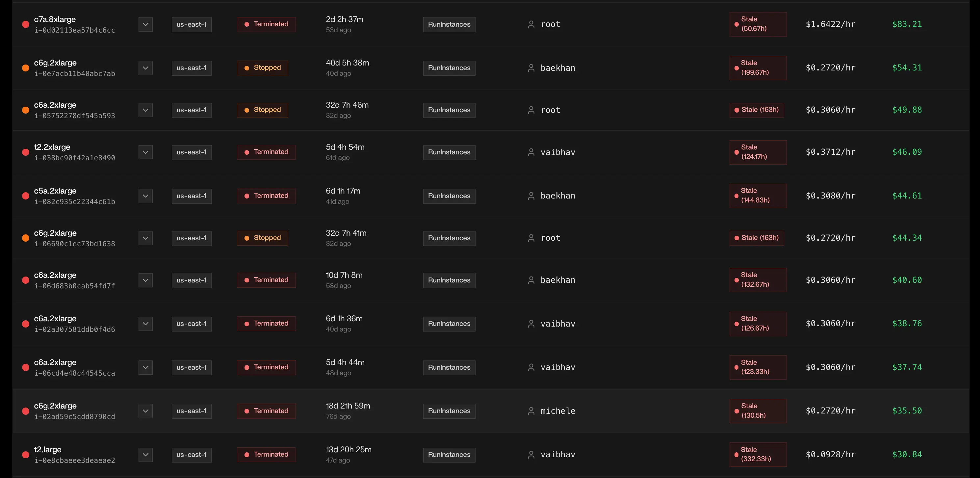Open the chevron on the c6g.2xlarge stopped row

tap(146, 68)
